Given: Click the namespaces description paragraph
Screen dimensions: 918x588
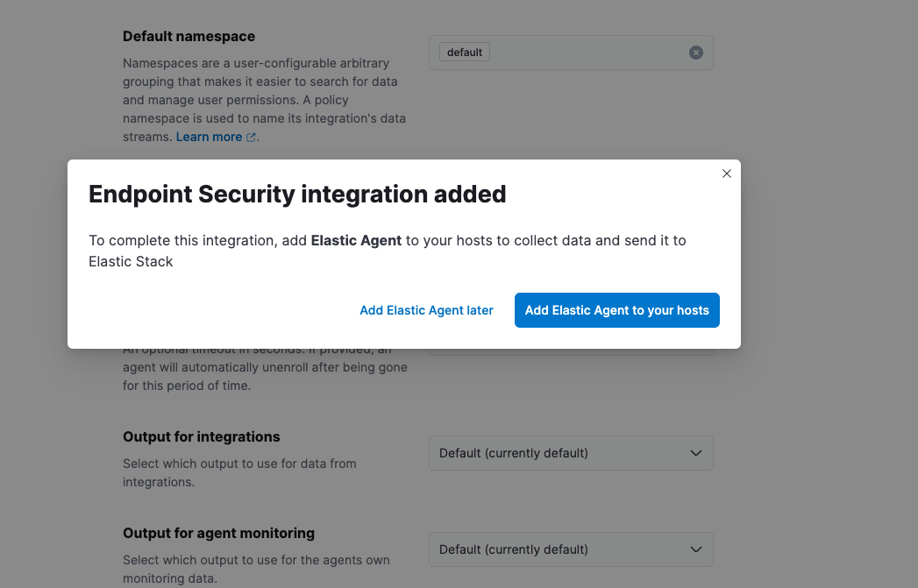Looking at the screenshot, I should coord(265,100).
